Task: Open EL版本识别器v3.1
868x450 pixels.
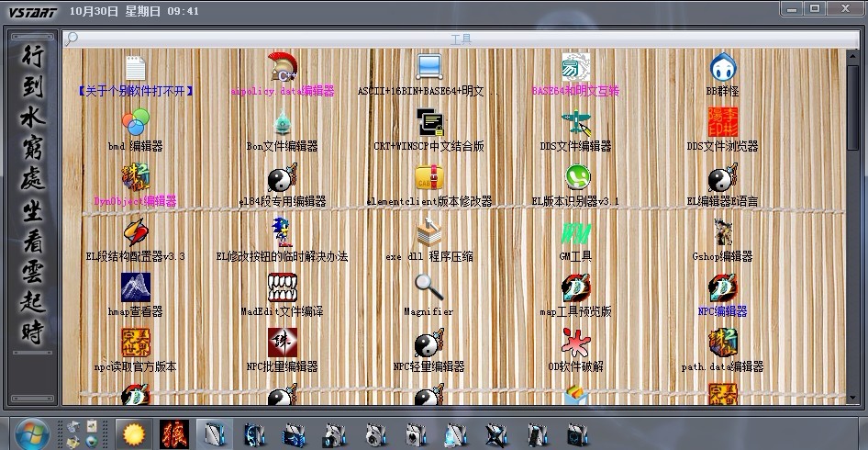Action: [576, 178]
